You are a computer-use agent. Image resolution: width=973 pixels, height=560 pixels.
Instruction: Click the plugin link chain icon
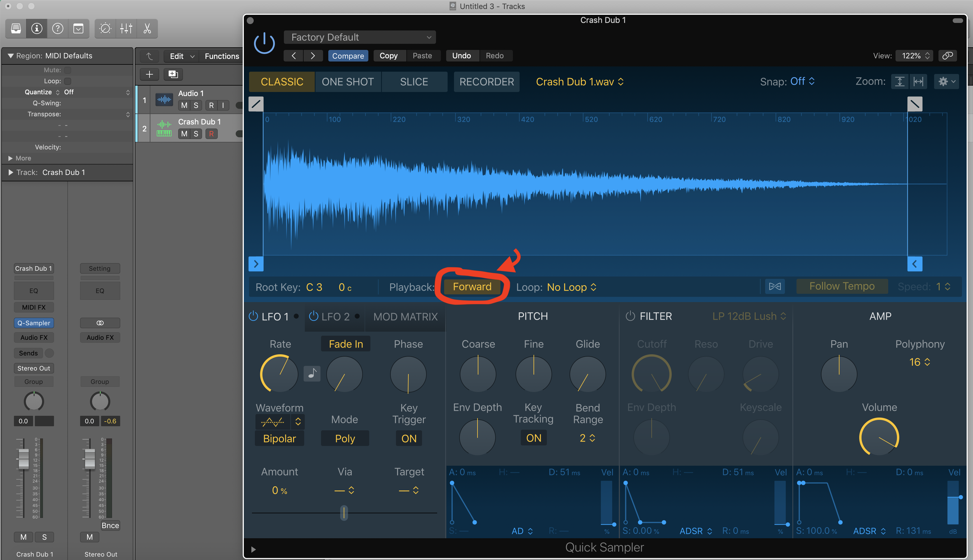947,56
